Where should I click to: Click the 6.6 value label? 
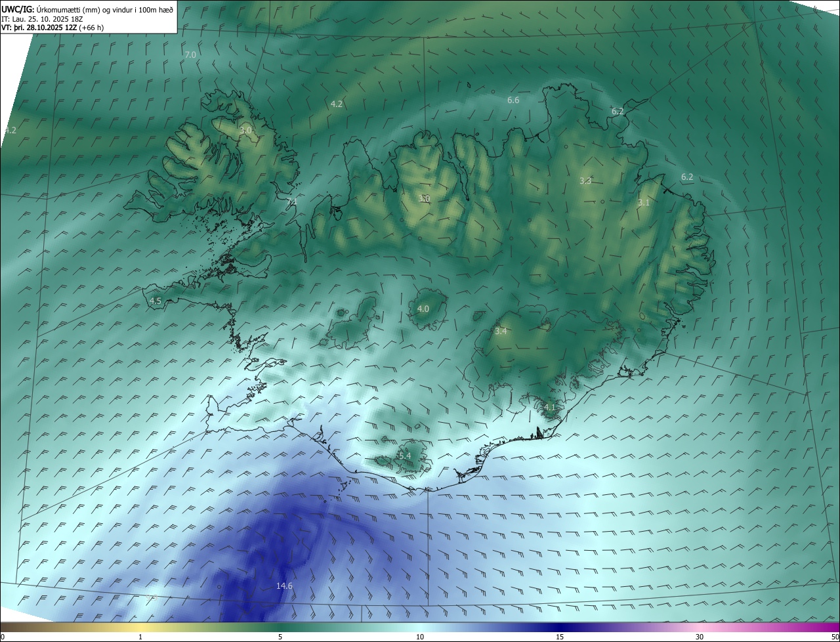point(513,100)
